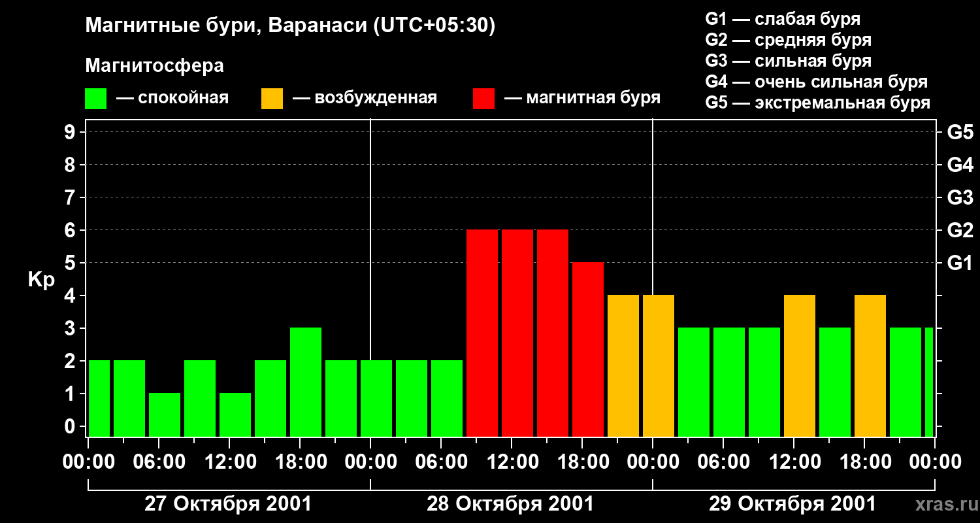The width and height of the screenshot is (980, 523).
Task: Click the green 'спокойная' legend swatch
Action: click(x=96, y=99)
